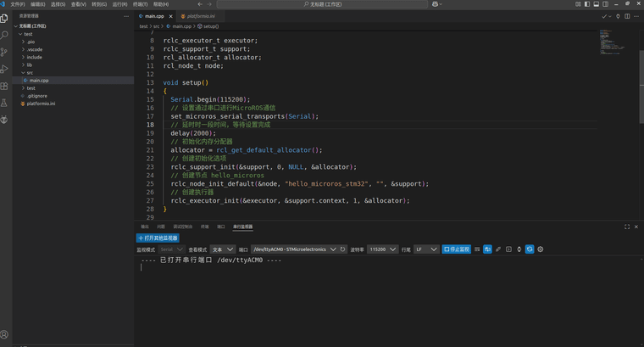
Task: Open the Extensions view
Action: click(4, 86)
